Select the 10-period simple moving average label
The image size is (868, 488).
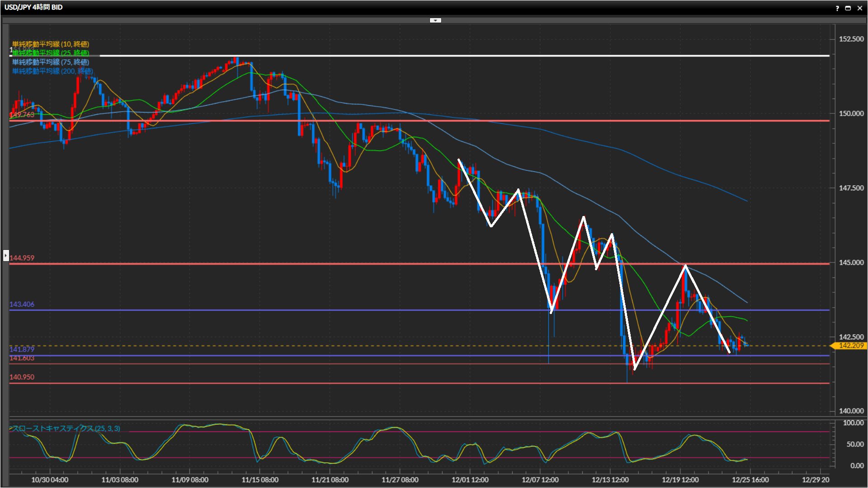tap(51, 44)
